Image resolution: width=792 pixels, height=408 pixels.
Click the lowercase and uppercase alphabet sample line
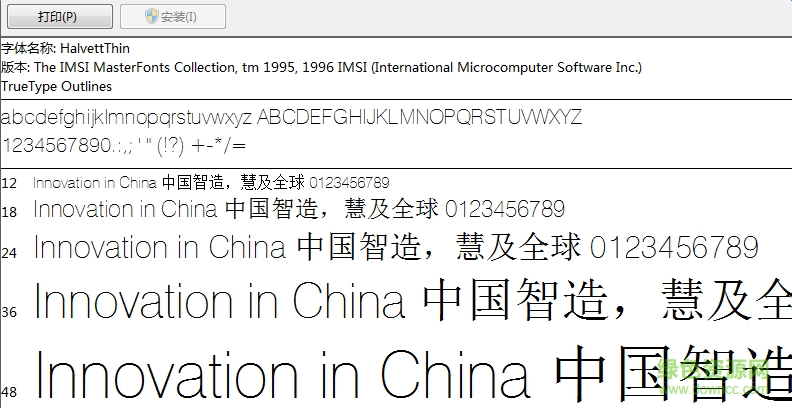[x=291, y=118]
